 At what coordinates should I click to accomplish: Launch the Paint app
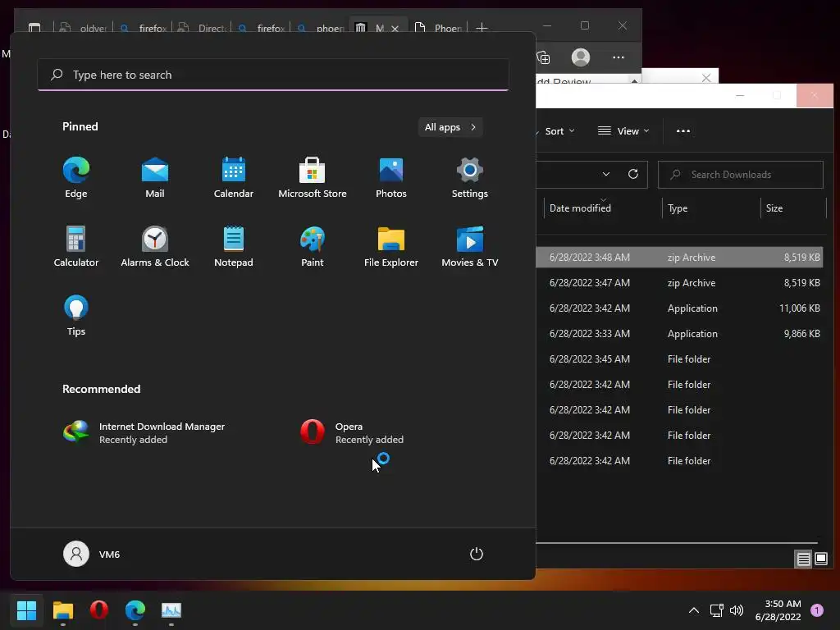313,247
